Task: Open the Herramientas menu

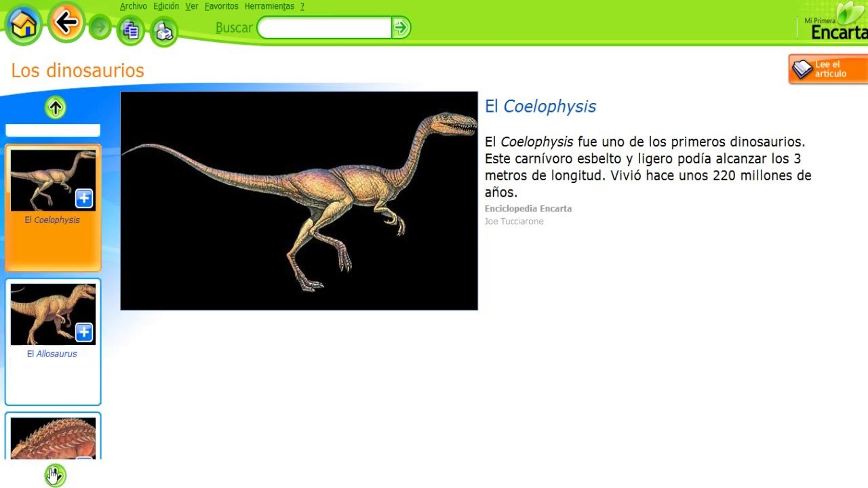Action: point(269,6)
